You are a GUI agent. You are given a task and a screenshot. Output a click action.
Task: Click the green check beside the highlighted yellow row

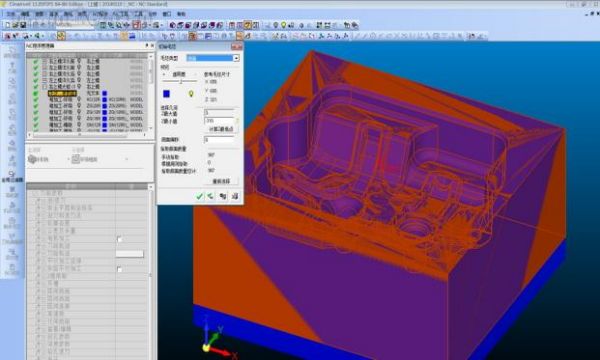click(x=36, y=93)
